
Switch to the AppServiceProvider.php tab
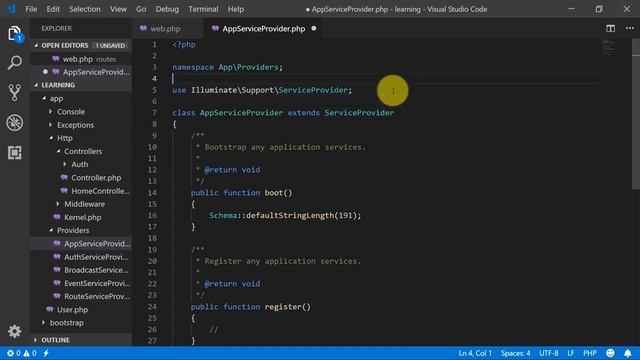(264, 29)
